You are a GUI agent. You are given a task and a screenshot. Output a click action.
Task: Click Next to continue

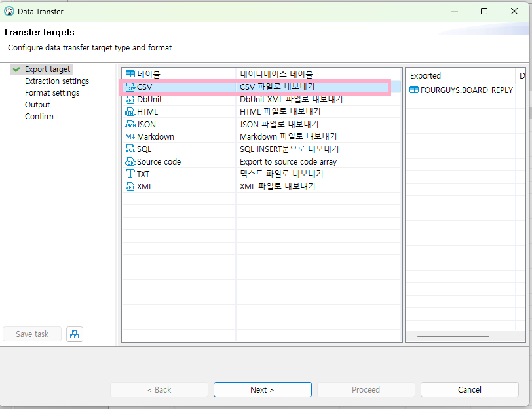pyautogui.click(x=263, y=389)
